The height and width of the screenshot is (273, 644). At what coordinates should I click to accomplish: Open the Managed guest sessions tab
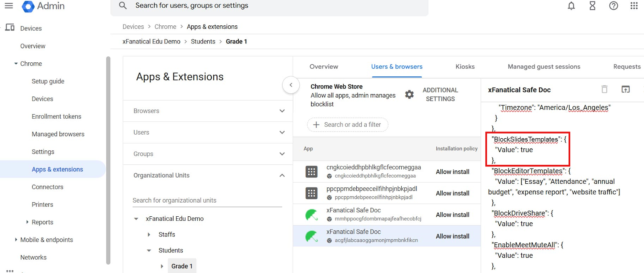[x=544, y=67]
